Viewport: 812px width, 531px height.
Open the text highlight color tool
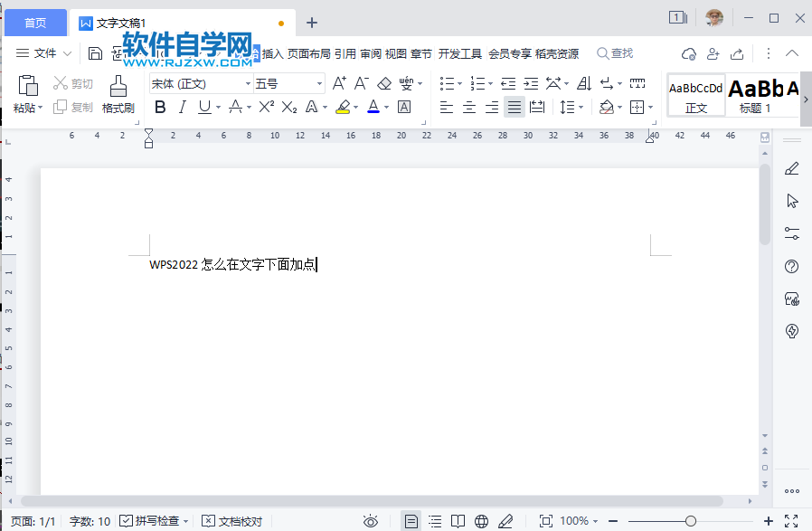coord(345,107)
